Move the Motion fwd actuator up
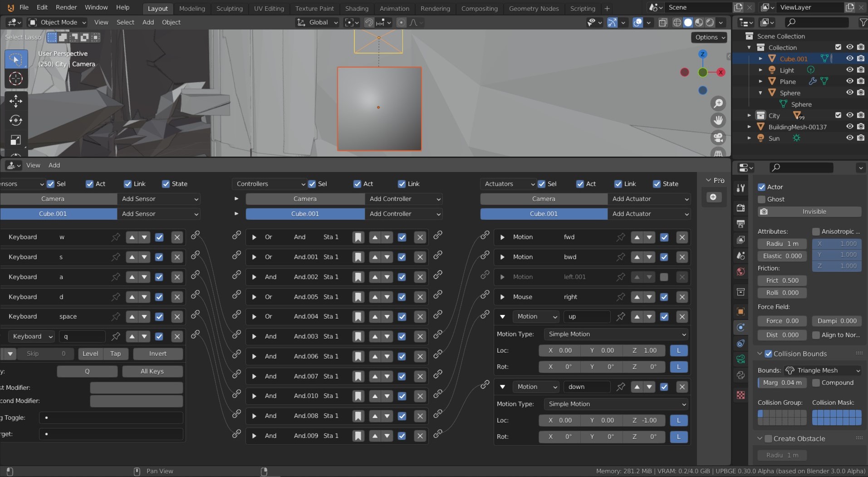Viewport: 868px width, 477px height. [x=637, y=237]
